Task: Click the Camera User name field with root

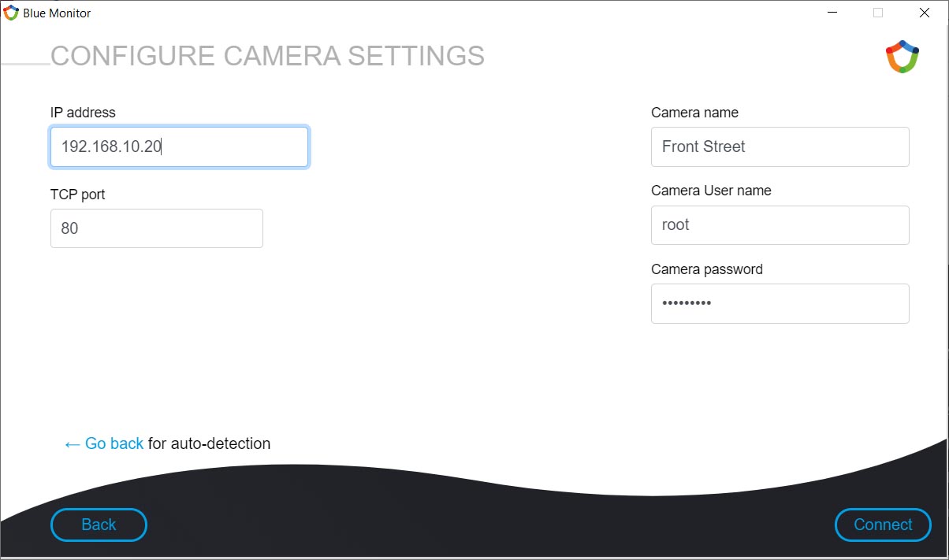Action: point(780,225)
